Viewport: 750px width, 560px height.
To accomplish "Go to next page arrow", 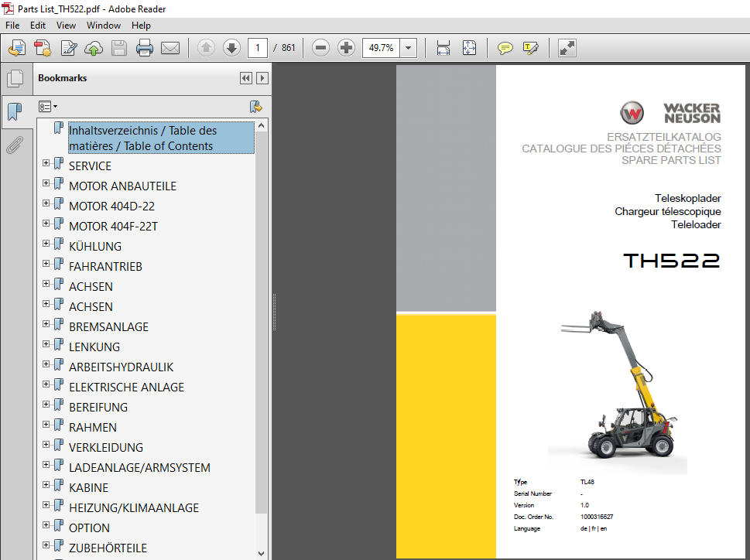I will (x=231, y=48).
